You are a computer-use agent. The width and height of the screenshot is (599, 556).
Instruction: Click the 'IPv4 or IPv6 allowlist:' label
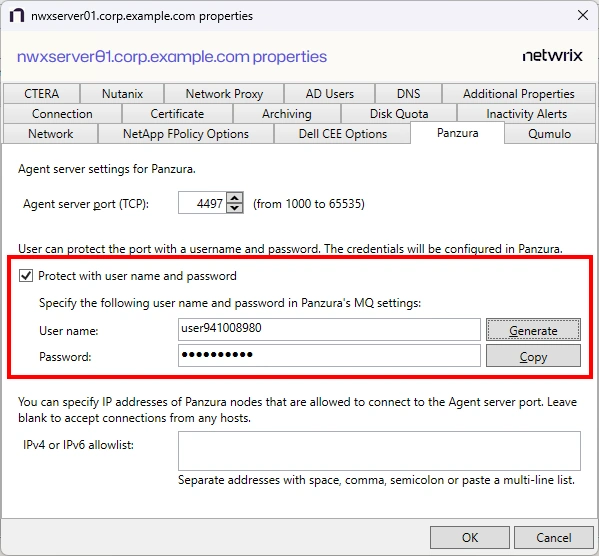coord(78,445)
